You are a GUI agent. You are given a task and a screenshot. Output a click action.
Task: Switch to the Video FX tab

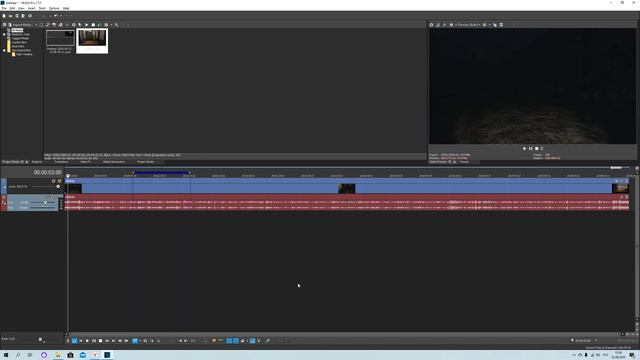pos(86,162)
